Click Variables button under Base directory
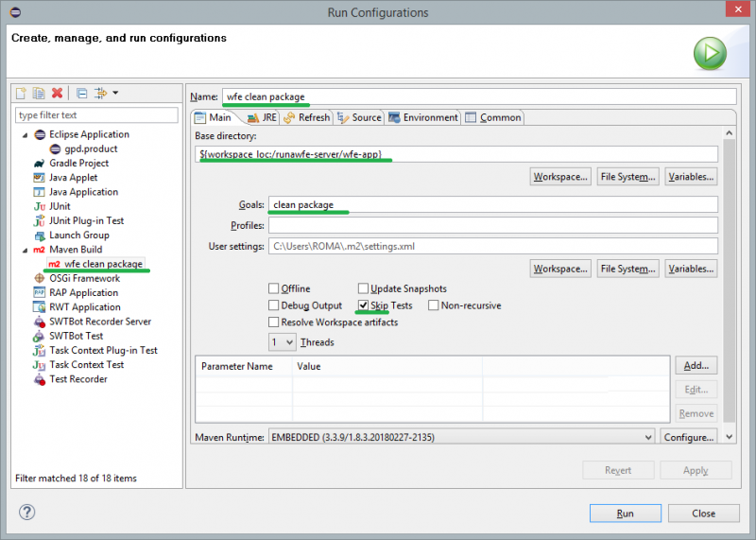Viewport: 756px width, 540px height. [691, 177]
